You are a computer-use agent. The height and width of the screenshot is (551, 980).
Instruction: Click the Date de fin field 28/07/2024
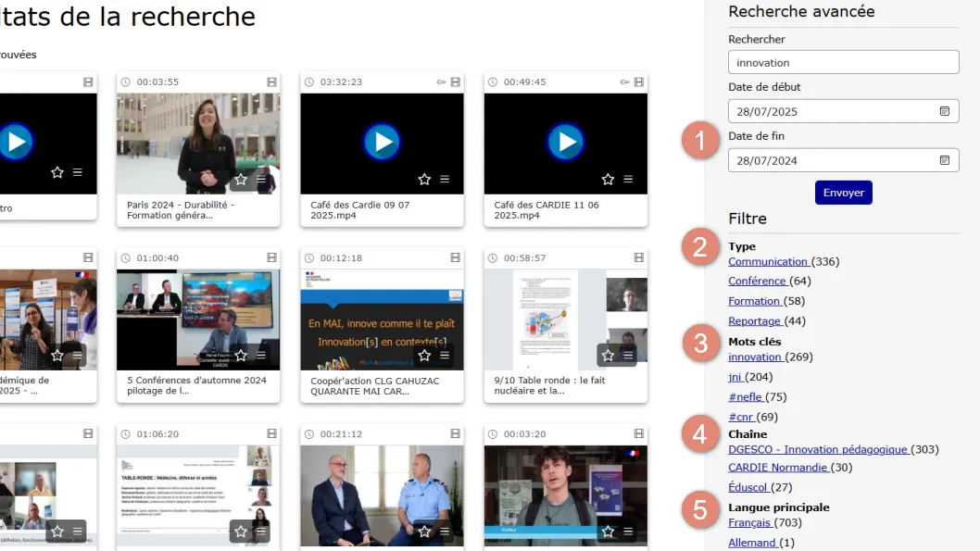tap(844, 160)
